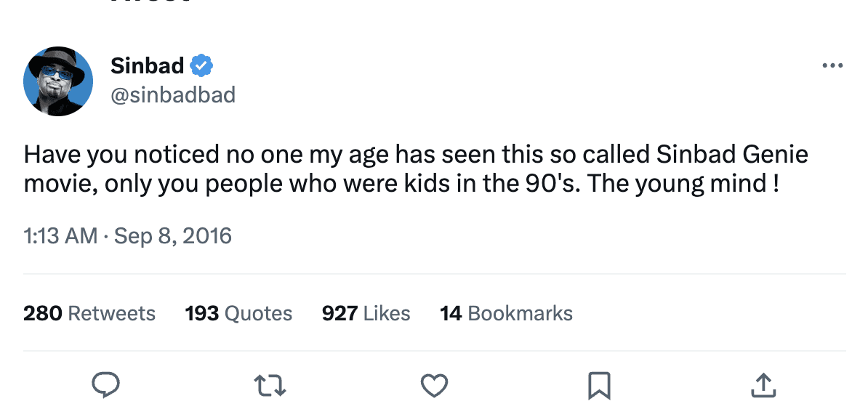Like the tweet with the heart icon
This screenshot has width=868, height=417.
(434, 385)
